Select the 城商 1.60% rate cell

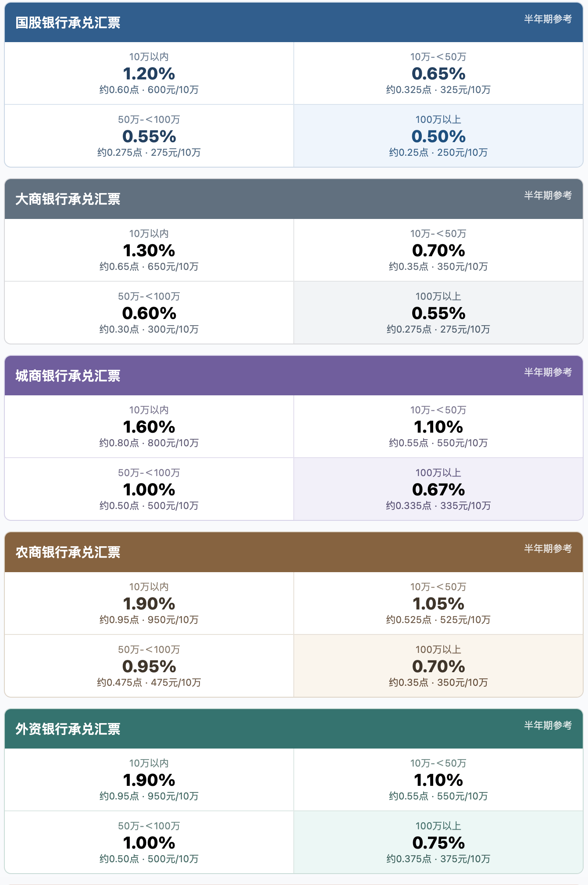point(149,426)
